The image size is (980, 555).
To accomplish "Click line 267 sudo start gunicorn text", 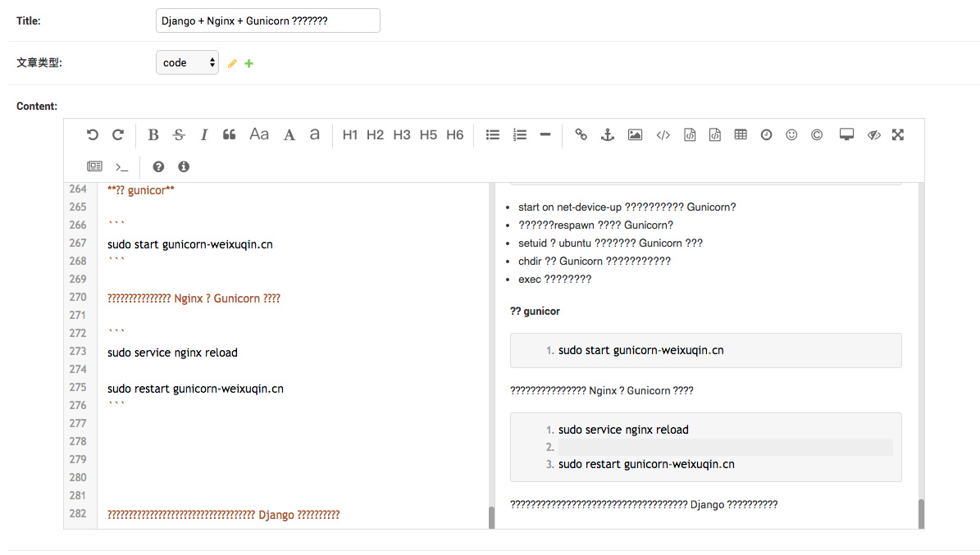I will (x=190, y=244).
